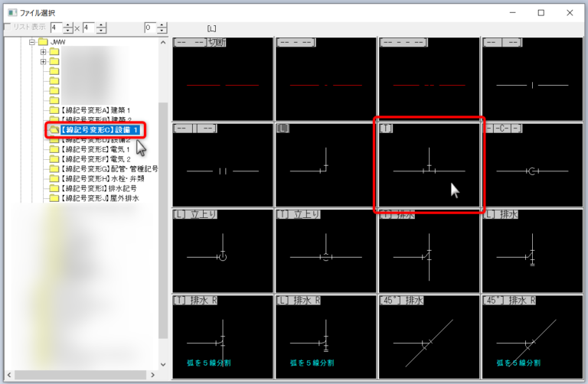Viewport: 588px width, 384px height.
Task: Click the ファイル選択 window title icon
Action: coord(12,13)
